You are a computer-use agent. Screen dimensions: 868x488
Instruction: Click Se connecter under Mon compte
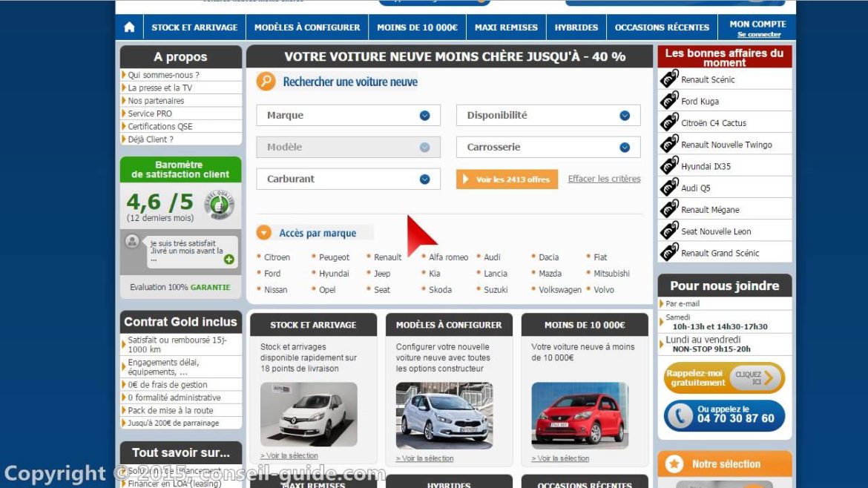point(759,34)
